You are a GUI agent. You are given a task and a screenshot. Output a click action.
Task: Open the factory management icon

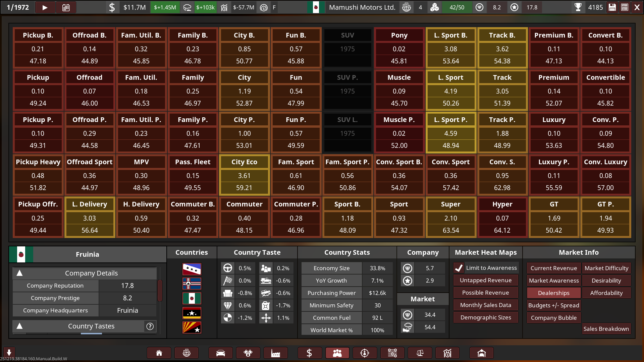click(x=275, y=353)
